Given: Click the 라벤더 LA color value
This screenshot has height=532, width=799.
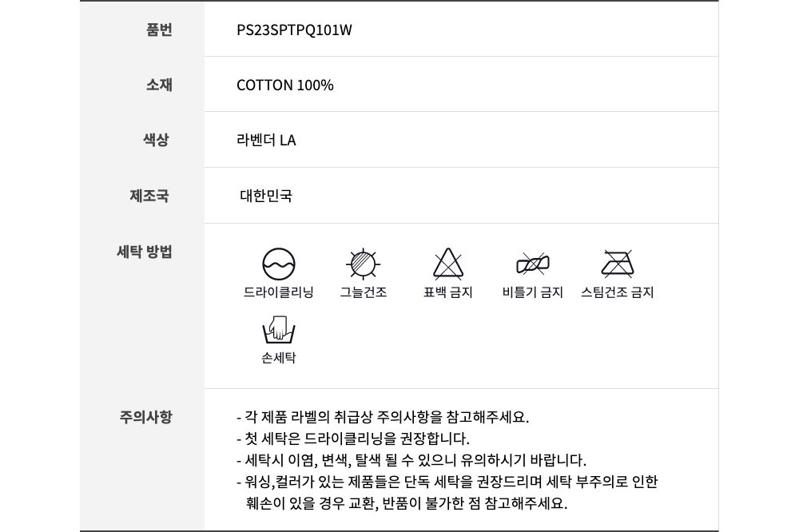Looking at the screenshot, I should [266, 140].
